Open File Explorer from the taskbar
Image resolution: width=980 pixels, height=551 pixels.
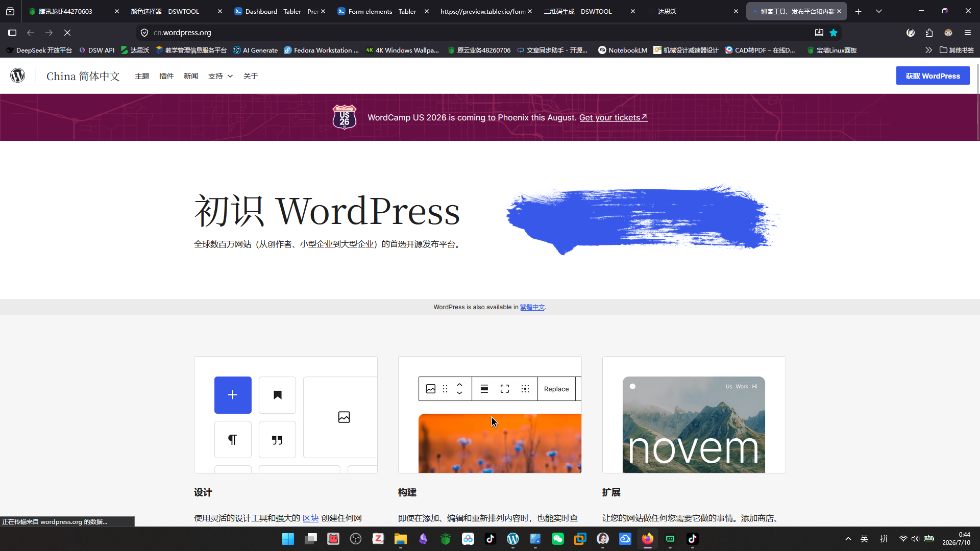tap(401, 539)
